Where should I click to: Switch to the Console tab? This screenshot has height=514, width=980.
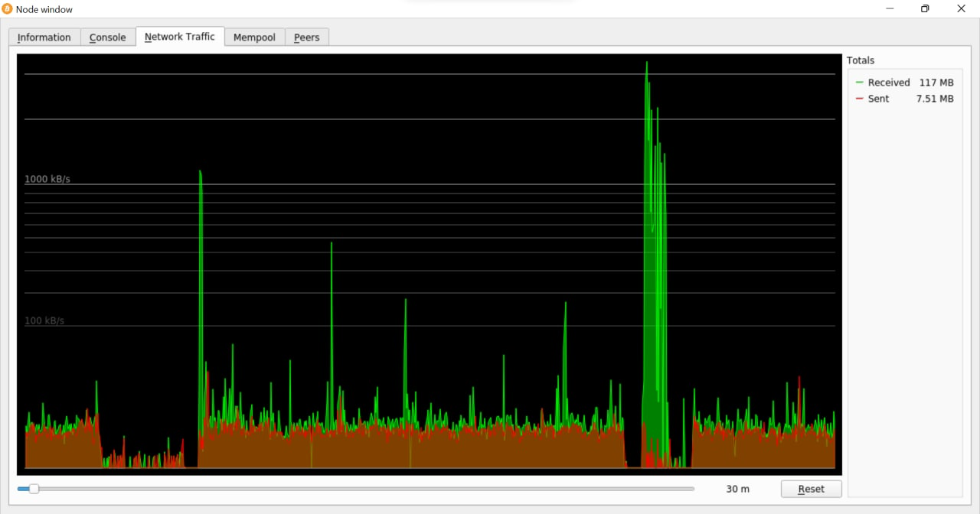[x=108, y=37]
